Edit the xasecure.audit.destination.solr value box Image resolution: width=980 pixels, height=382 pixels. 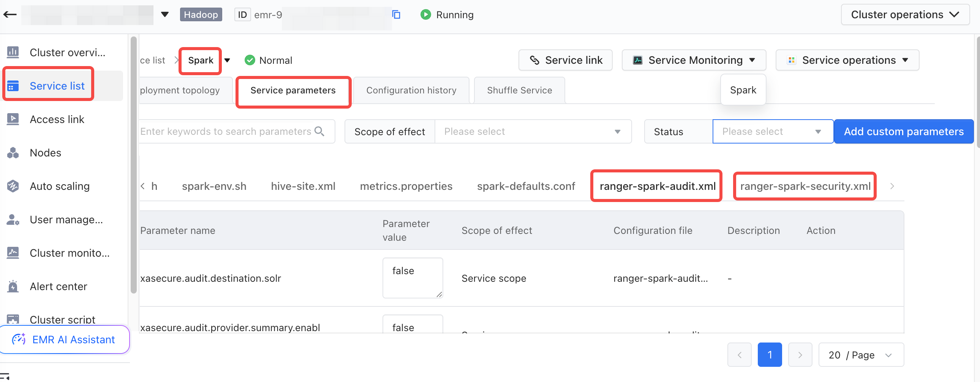click(x=413, y=278)
